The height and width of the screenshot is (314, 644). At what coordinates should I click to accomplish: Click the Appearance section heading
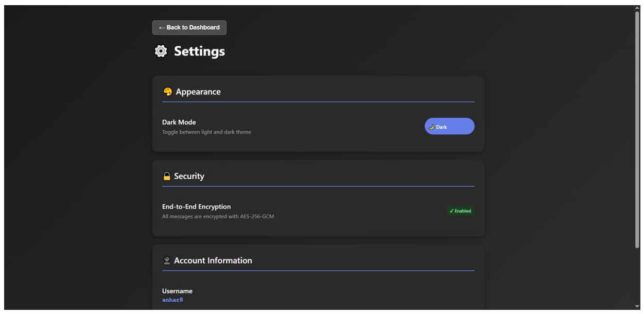[198, 92]
